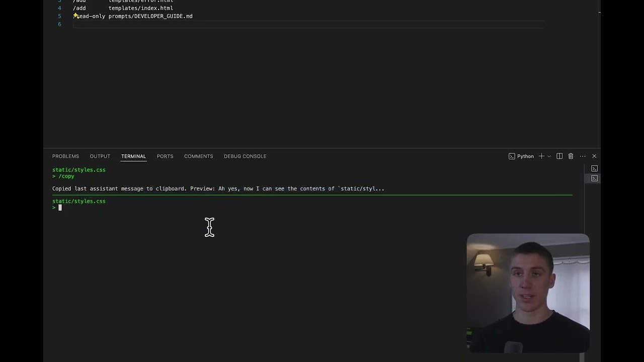Open a new terminal with the plus icon
The image size is (644, 362).
[540, 156]
